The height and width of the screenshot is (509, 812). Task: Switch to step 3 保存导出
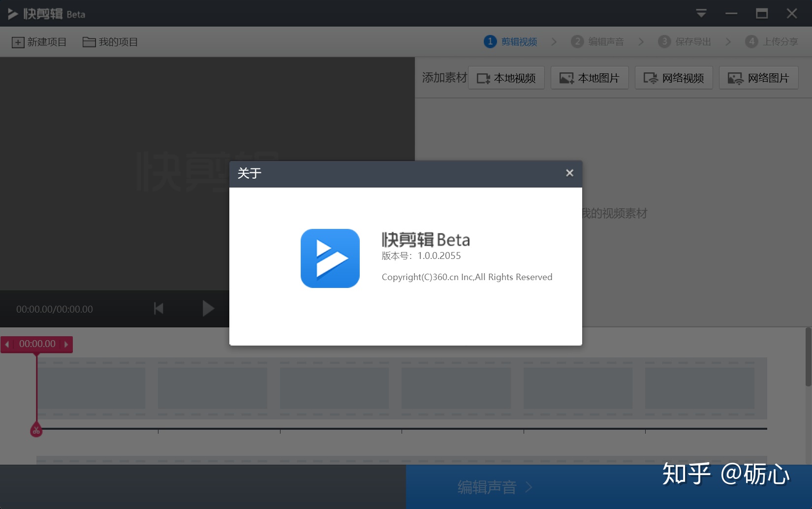click(x=685, y=41)
